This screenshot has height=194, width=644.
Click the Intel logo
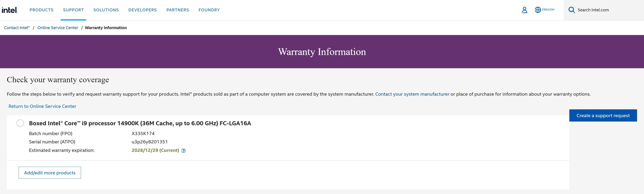[9, 10]
